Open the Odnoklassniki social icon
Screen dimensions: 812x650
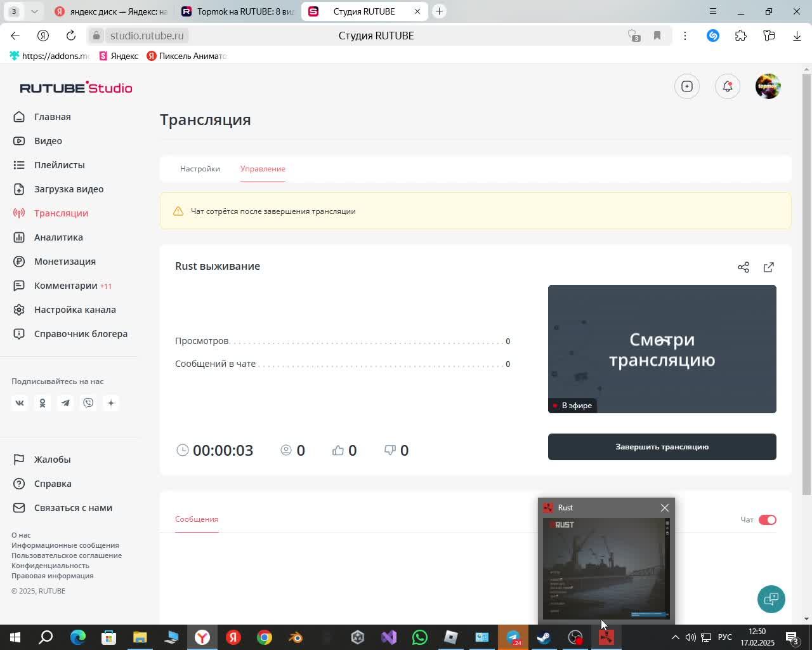(43, 403)
